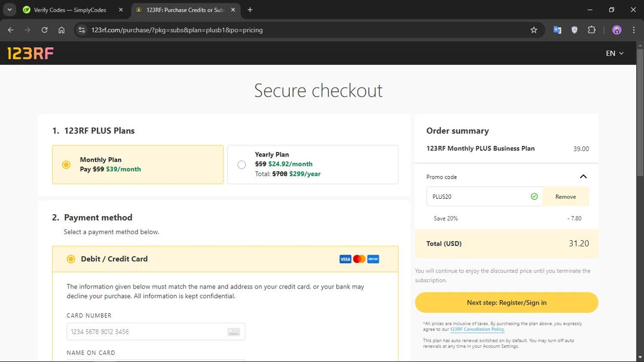Image resolution: width=644 pixels, height=362 pixels.
Task: Click the Total 31.20 amount
Action: 579,243
